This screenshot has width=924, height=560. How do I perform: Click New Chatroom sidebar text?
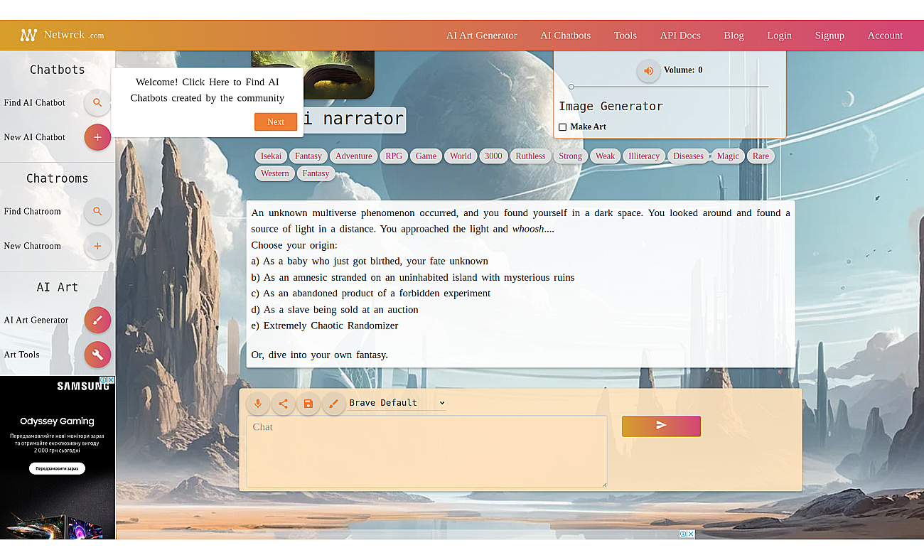click(32, 246)
